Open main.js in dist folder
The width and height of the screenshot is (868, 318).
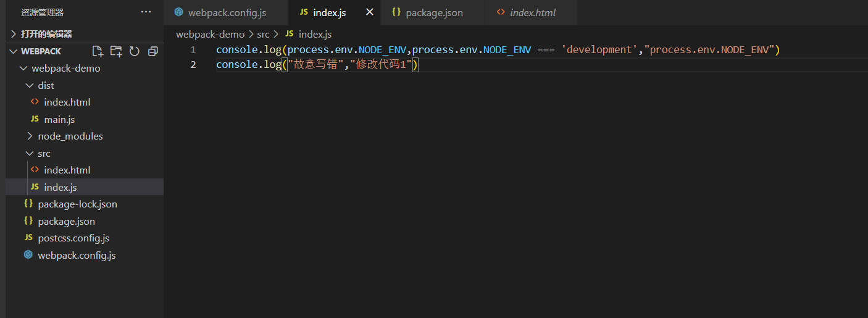tap(85, 119)
